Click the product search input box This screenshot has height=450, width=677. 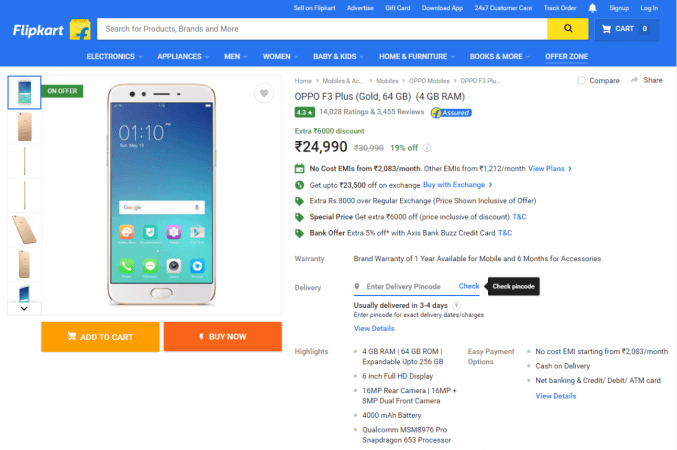322,29
